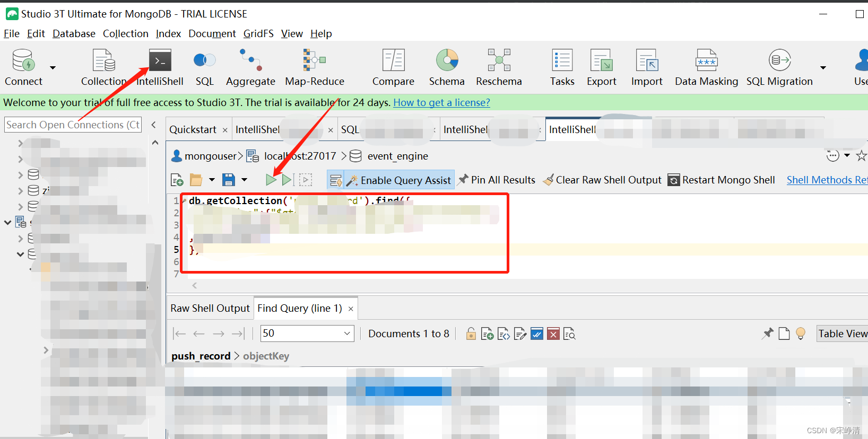Open the Map-Reduce tool

click(x=315, y=67)
